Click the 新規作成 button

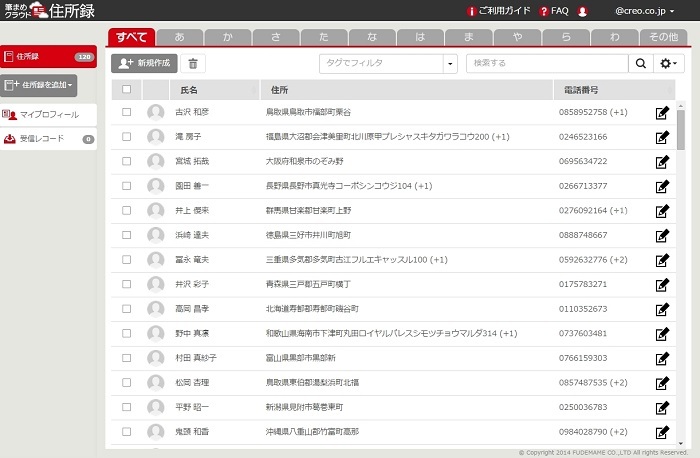145,63
